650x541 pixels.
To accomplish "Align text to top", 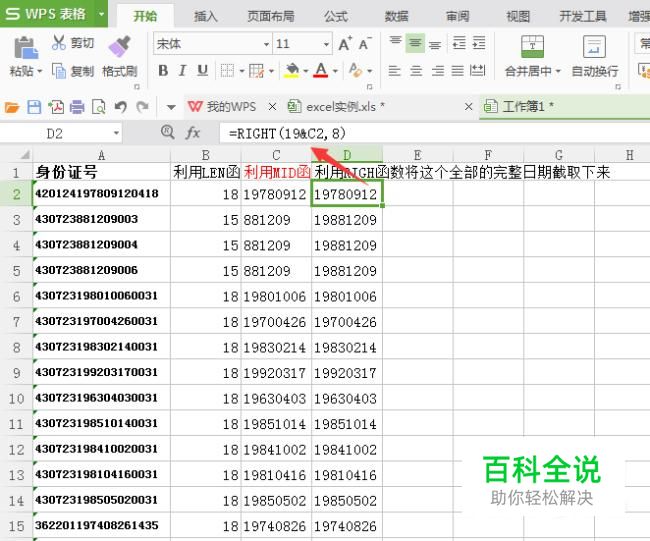I will [395, 43].
